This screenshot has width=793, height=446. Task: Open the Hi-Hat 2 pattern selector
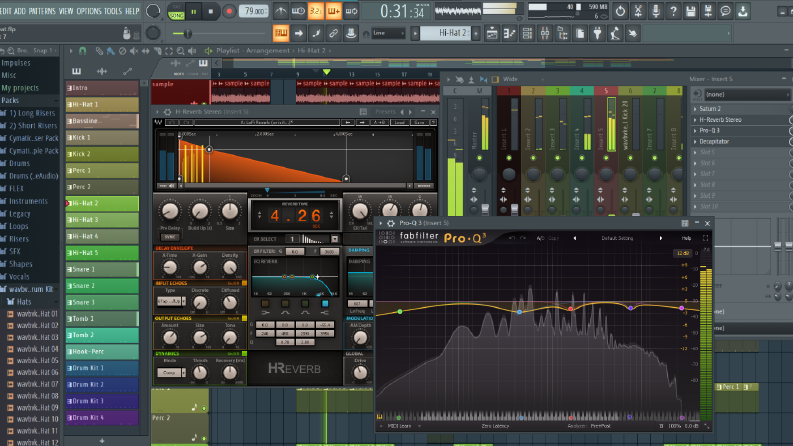[446, 33]
